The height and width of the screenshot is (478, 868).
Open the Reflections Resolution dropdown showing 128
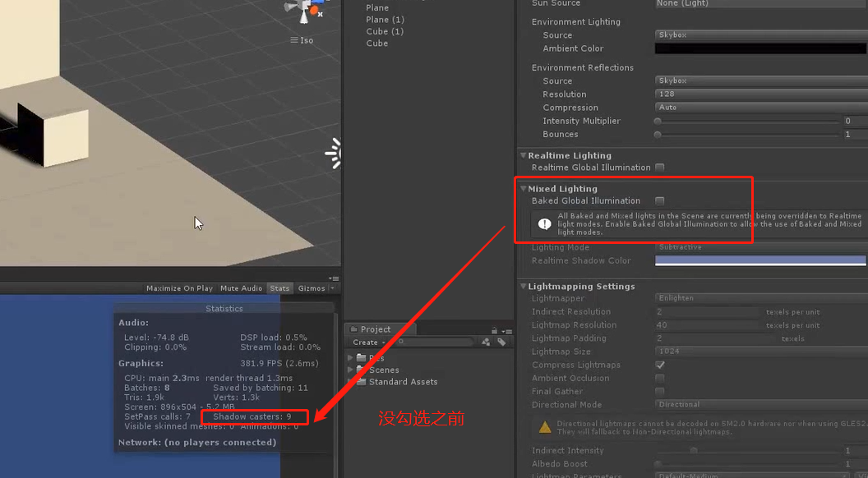pos(759,94)
